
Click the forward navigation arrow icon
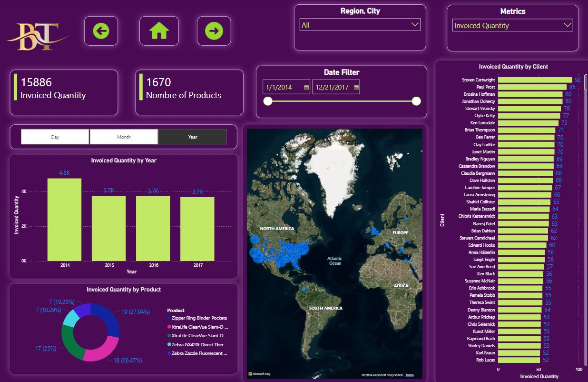coord(214,30)
